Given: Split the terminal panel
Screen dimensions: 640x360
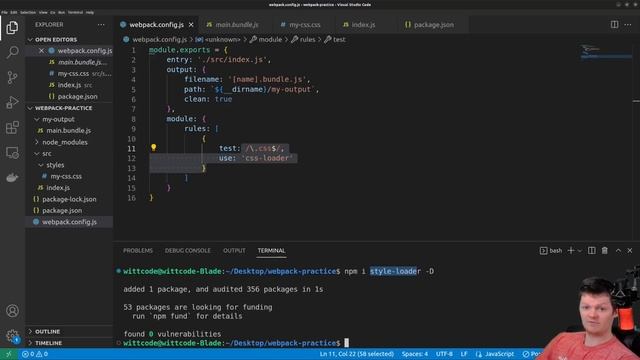Looking at the screenshot, I should coord(591,250).
